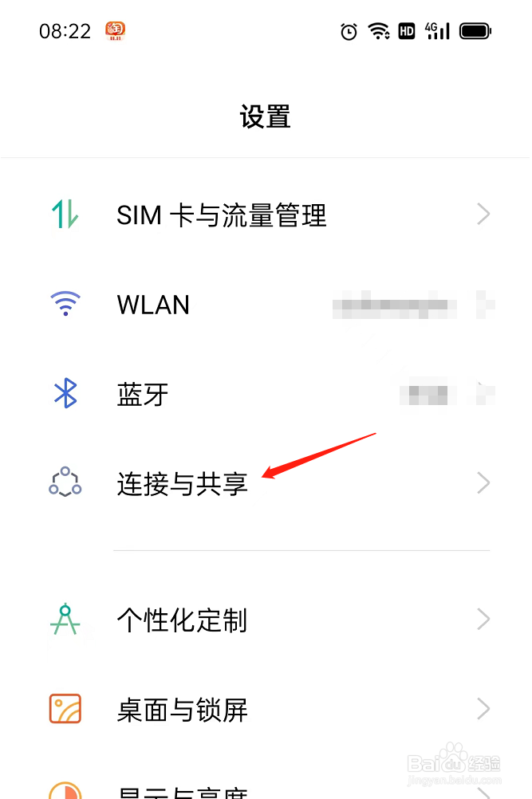Tap the 连接与共享 connection sharing icon
The image size is (532, 799).
65,482
